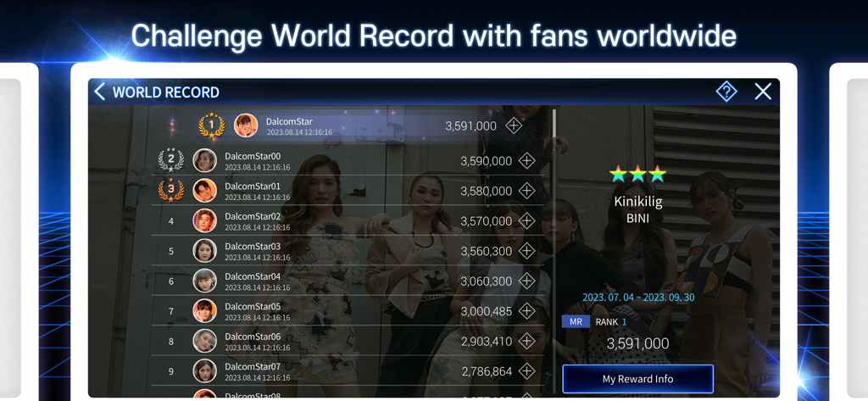868x401 pixels.
Task: Tap plus icon beside score 2,786,864
Action: pos(526,371)
